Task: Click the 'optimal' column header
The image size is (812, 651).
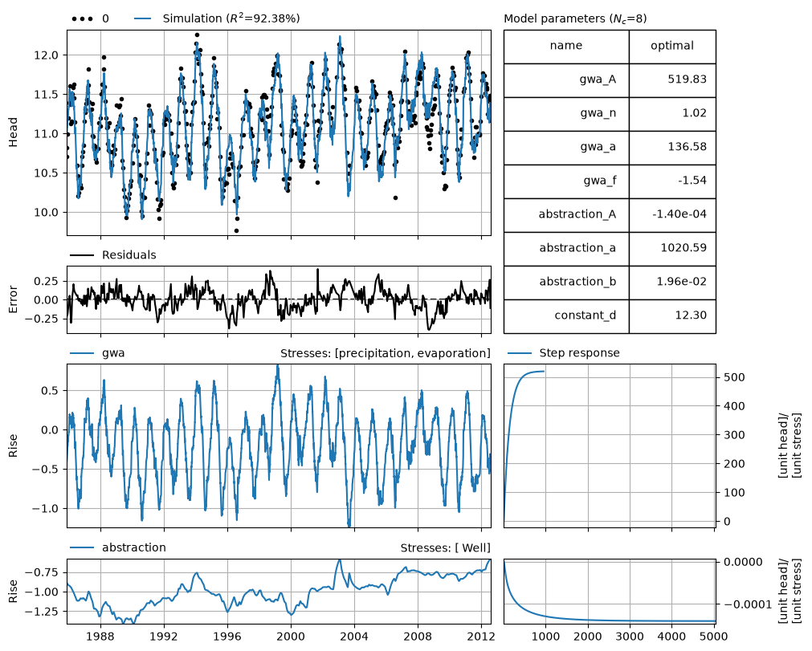Action: click(x=672, y=46)
